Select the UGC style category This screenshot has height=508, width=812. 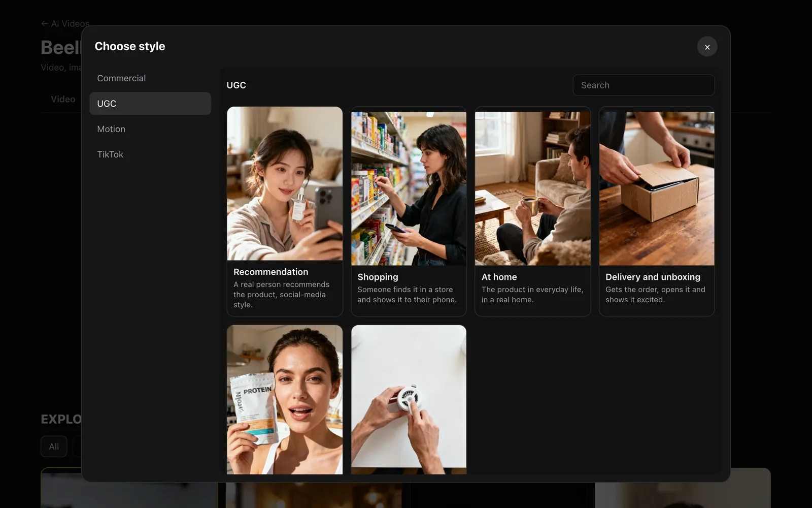[x=150, y=104]
